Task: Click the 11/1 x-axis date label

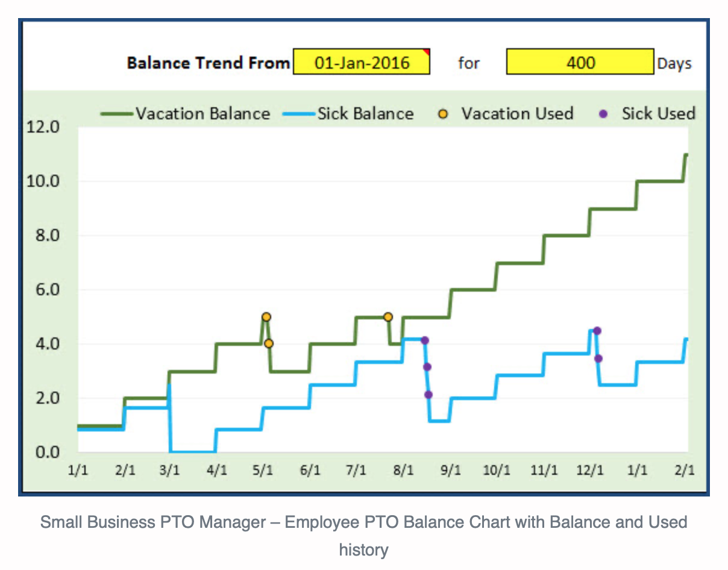Action: [x=544, y=471]
